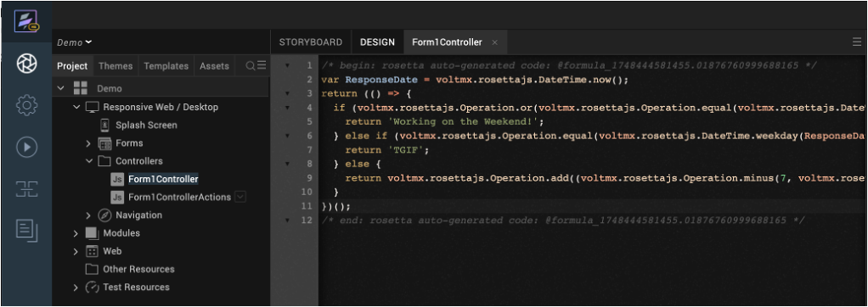Image resolution: width=868 pixels, height=307 pixels.
Task: Expand the Navigation node chevron
Action: pyautogui.click(x=88, y=215)
